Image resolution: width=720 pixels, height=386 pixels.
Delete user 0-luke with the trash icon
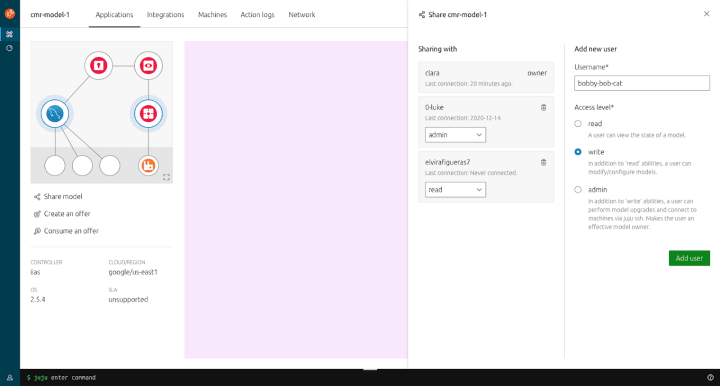(x=543, y=107)
